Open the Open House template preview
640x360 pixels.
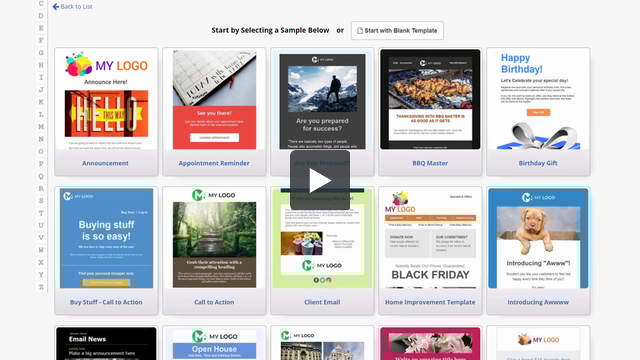[x=214, y=343]
